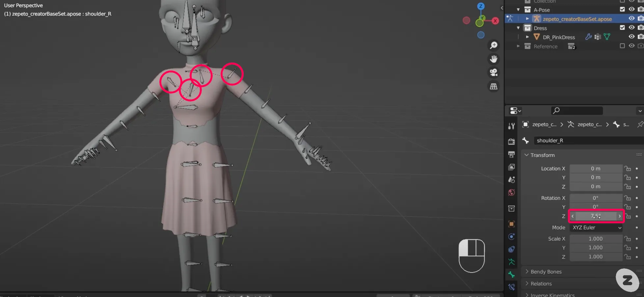The image size is (644, 297).
Task: Click the bone icon beside the name field
Action: tap(526, 141)
